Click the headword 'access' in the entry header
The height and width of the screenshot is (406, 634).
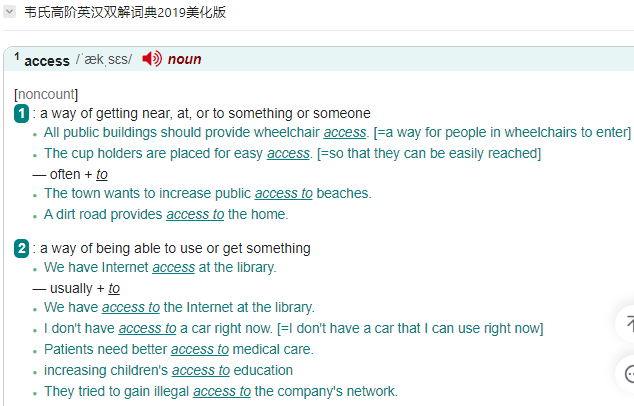coord(47,61)
